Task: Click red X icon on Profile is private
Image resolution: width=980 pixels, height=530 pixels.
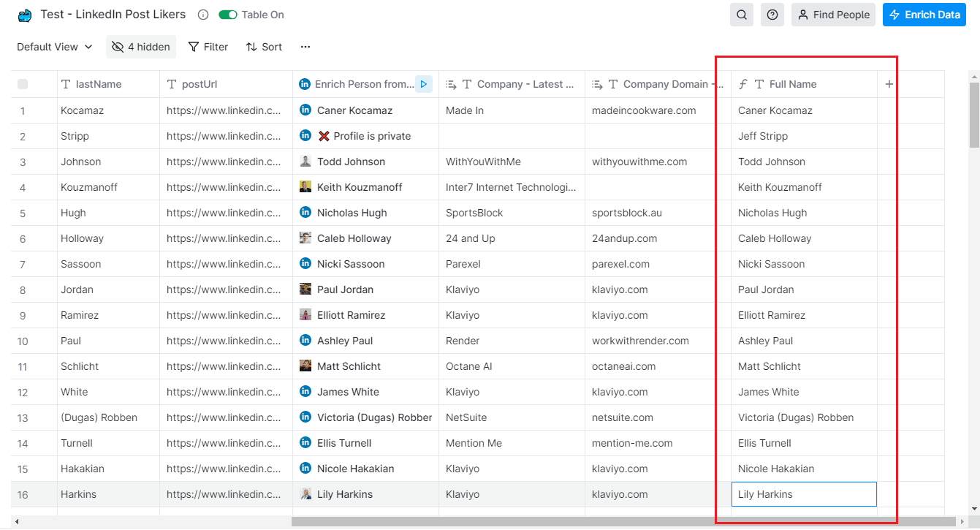Action: pyautogui.click(x=324, y=136)
